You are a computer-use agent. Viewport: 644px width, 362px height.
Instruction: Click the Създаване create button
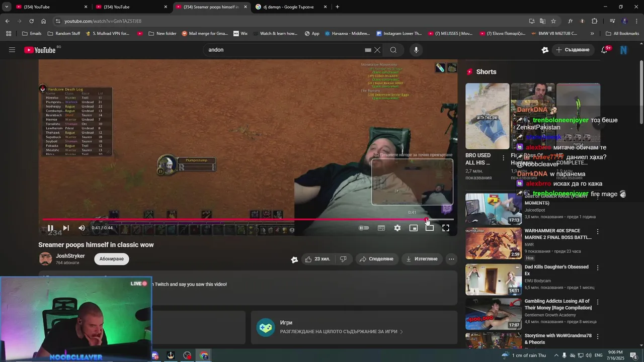pyautogui.click(x=573, y=50)
